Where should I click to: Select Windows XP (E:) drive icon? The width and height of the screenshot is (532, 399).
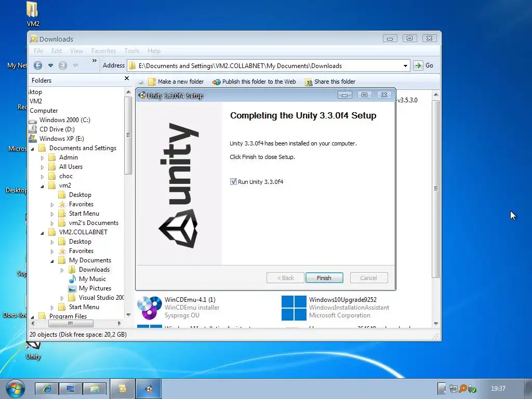[x=33, y=138]
